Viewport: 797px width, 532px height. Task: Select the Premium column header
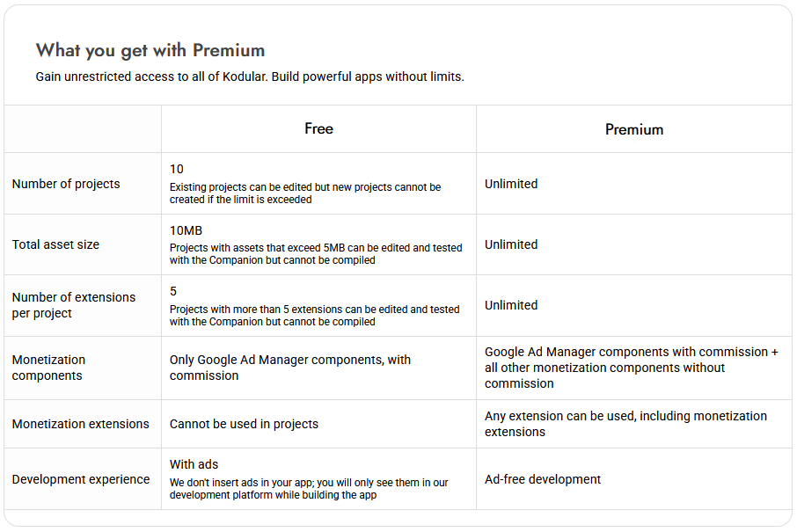tap(633, 129)
